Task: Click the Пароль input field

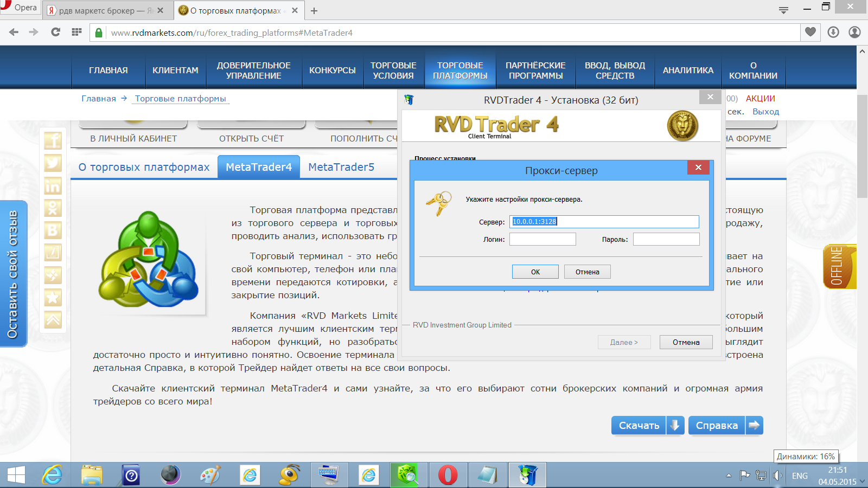Action: click(x=666, y=239)
